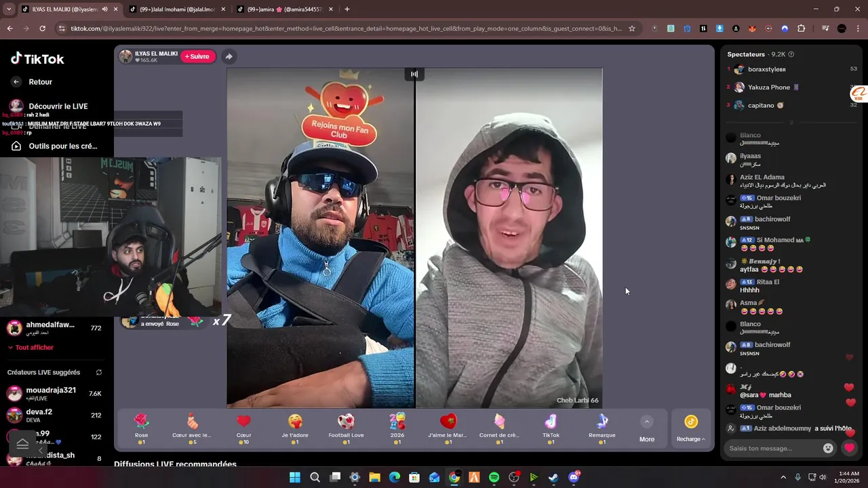This screenshot has height=488, width=868.
Task: Mute audio on the ILYAS EL MALIKI tab
Action: [x=104, y=9]
